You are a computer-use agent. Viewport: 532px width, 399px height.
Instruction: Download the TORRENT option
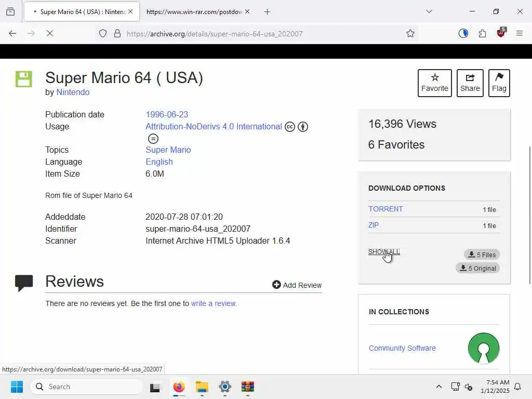point(386,209)
